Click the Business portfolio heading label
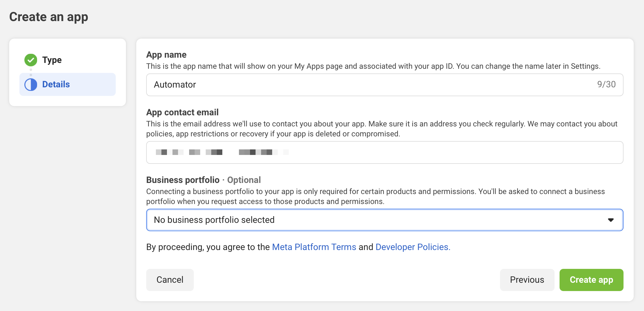 pos(183,180)
